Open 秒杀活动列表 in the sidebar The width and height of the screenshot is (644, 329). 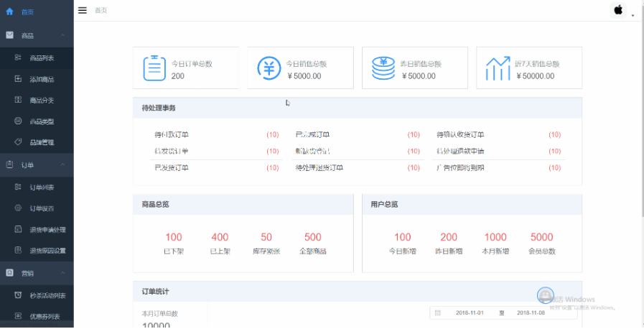(47, 295)
